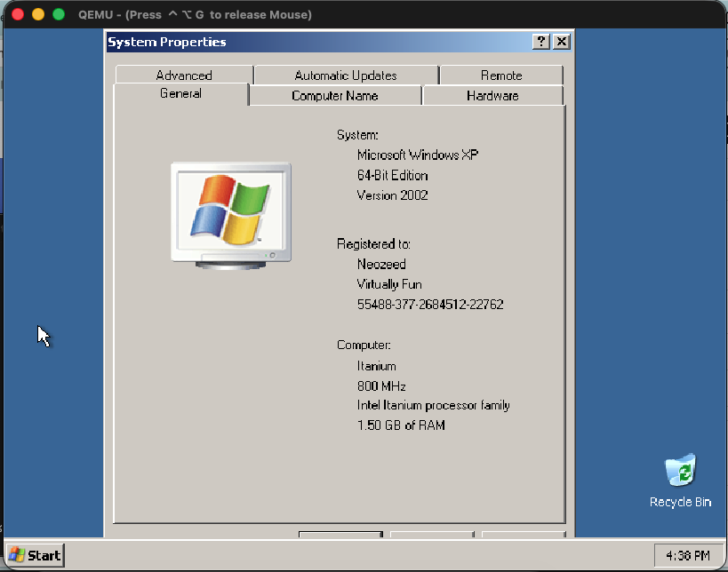This screenshot has height=572, width=728.
Task: Click the "Computer:" heading label
Action: pos(364,346)
